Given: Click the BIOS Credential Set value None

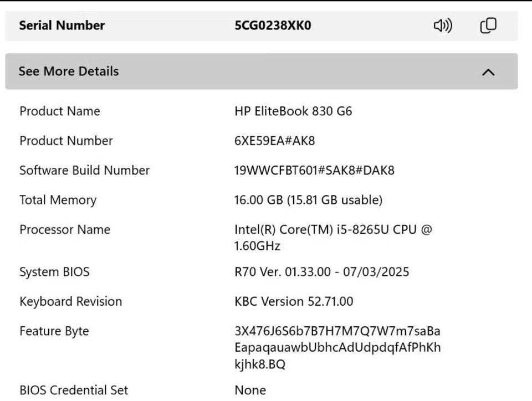Looking at the screenshot, I should [250, 390].
